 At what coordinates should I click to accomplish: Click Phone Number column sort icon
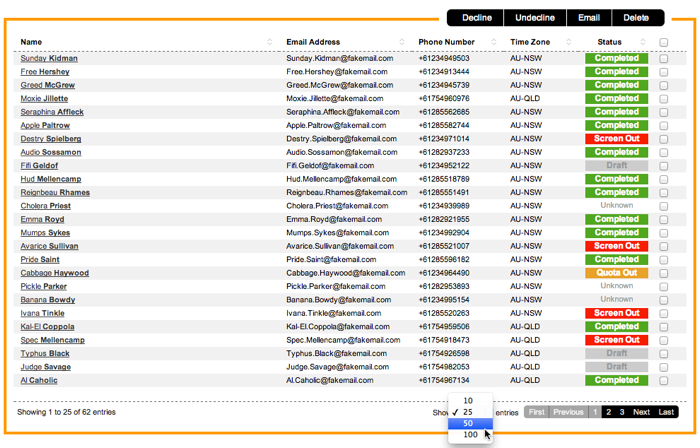pyautogui.click(x=494, y=42)
